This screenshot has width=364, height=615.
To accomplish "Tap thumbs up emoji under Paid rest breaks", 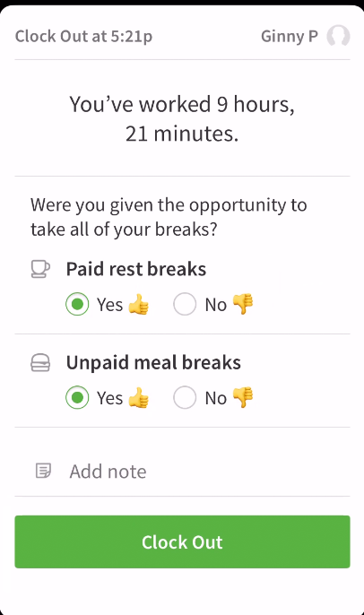I will tap(138, 305).
